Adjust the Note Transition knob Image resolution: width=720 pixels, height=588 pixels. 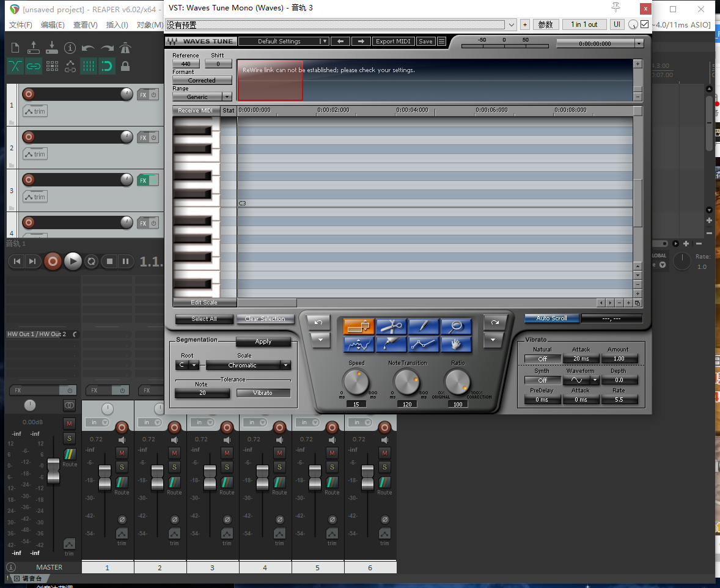point(407,382)
